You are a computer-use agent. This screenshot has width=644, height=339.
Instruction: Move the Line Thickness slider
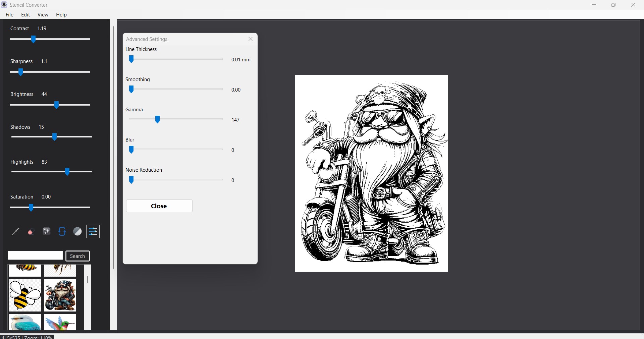(131, 59)
